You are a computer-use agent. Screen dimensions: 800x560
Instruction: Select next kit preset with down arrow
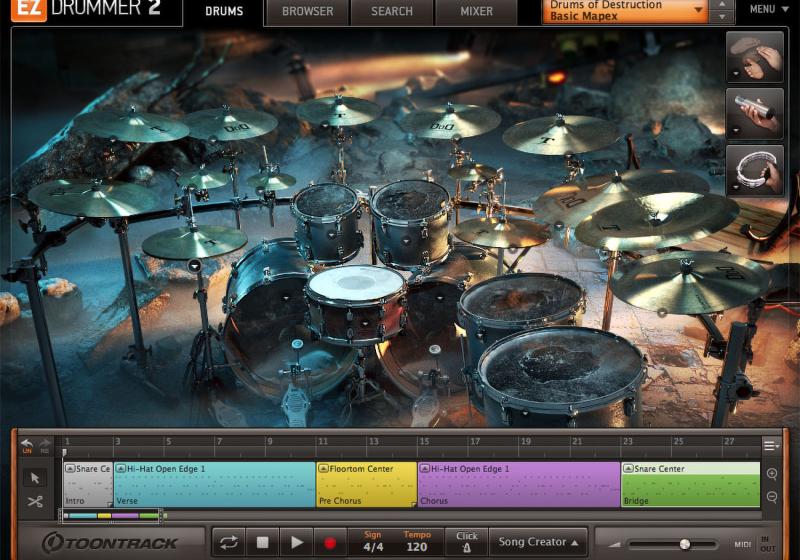point(722,17)
